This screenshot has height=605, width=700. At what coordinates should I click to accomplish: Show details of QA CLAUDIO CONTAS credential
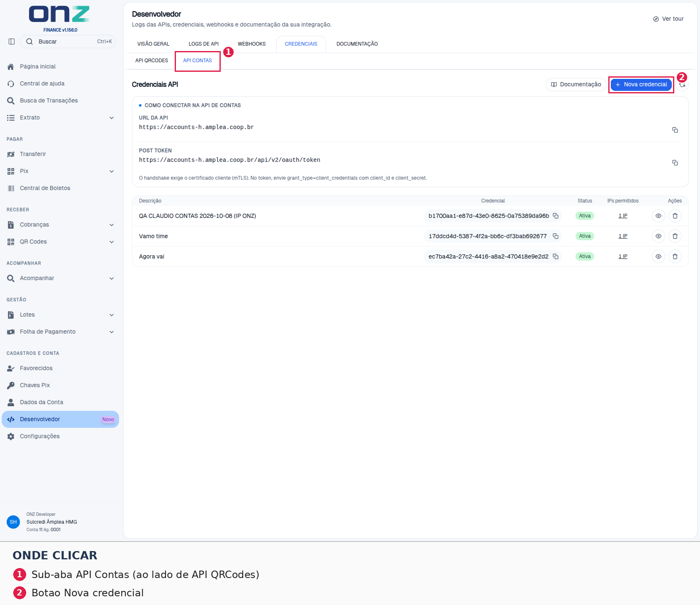point(659,216)
